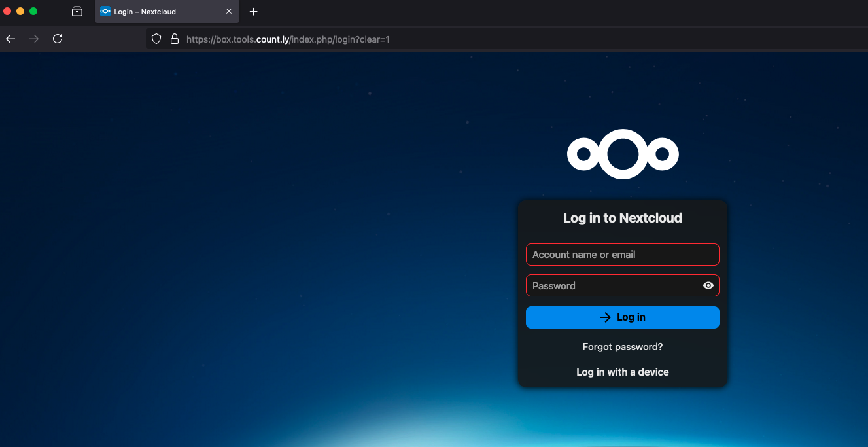Open a new tab with the plus icon
This screenshot has height=447, width=868.
click(x=254, y=12)
